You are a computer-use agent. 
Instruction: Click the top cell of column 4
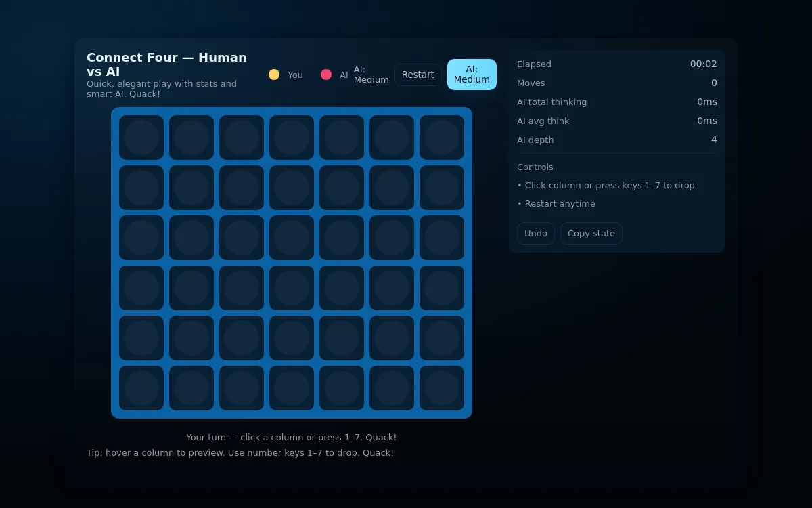(292, 137)
